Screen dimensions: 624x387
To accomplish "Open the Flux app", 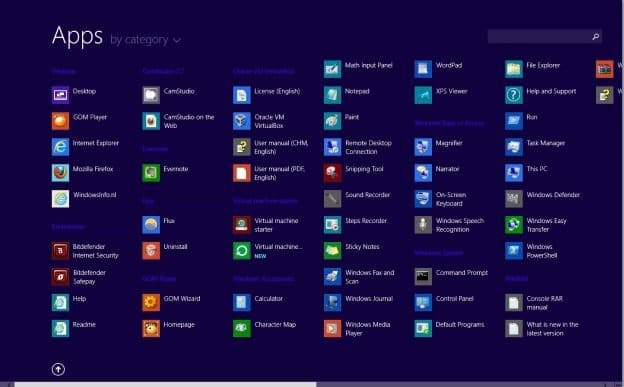I will (159, 224).
